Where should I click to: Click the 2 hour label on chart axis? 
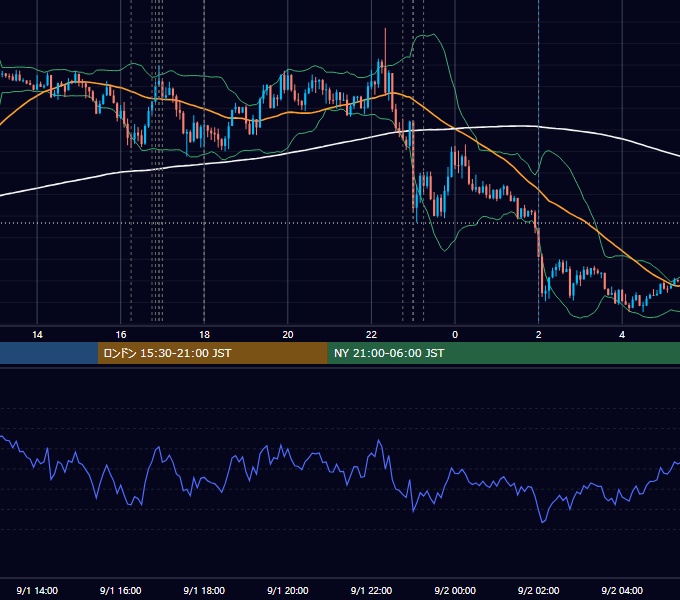539,335
